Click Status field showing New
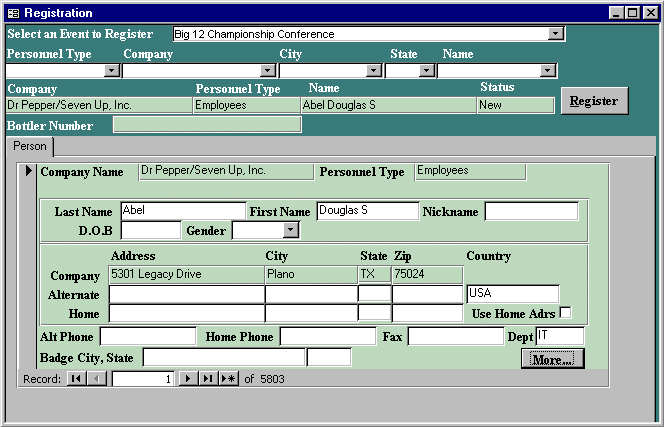Screen dimensions: 664x427 click(x=515, y=105)
